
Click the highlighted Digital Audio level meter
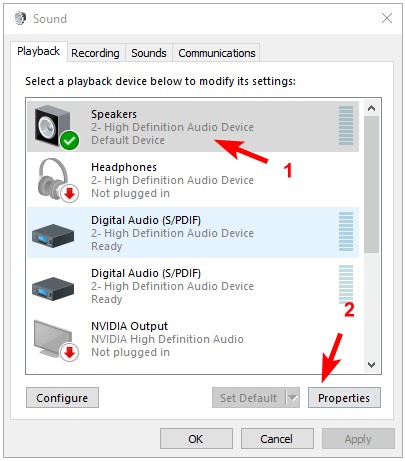346,231
